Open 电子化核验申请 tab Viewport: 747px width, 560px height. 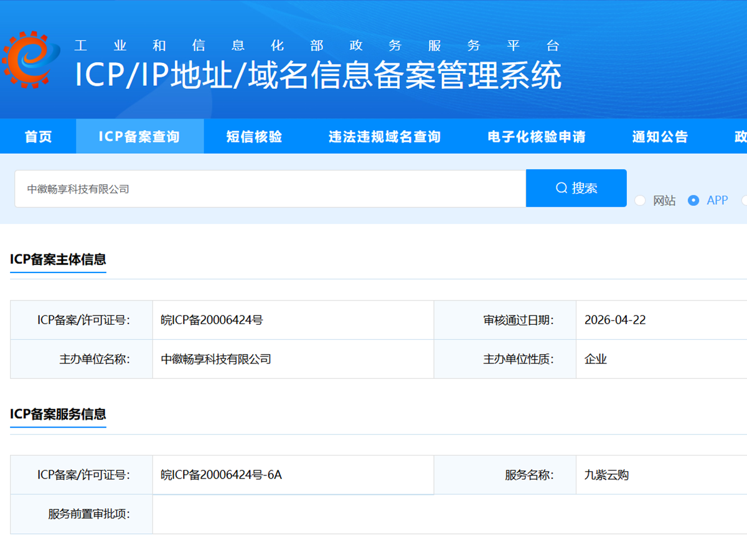coord(537,136)
